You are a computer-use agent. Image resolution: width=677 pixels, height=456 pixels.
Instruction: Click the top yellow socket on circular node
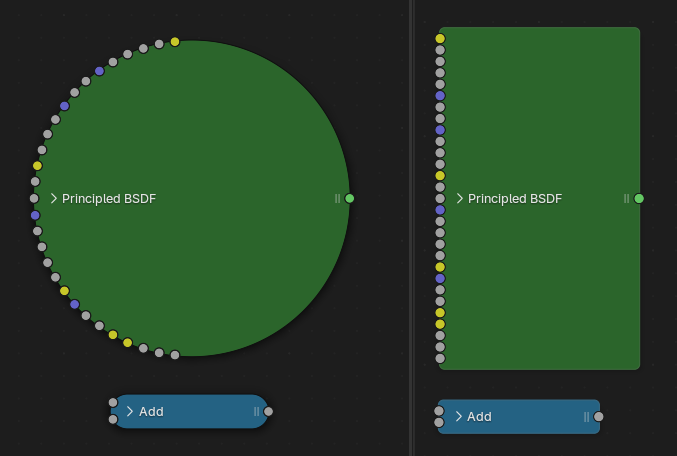tap(175, 42)
